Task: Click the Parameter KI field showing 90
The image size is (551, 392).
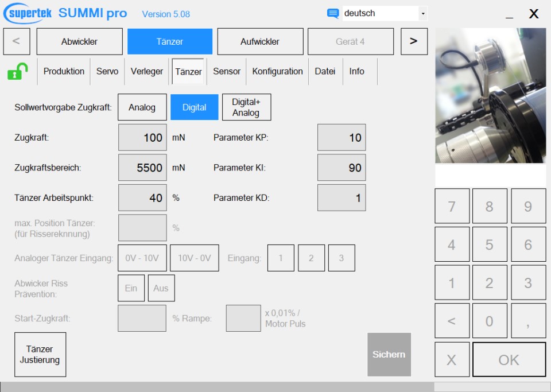Action: click(342, 168)
